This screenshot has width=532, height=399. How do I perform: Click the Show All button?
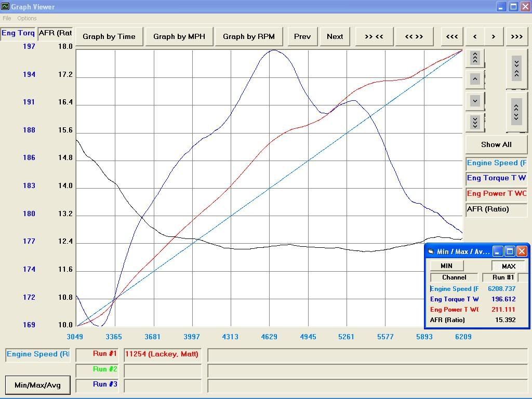tap(496, 144)
